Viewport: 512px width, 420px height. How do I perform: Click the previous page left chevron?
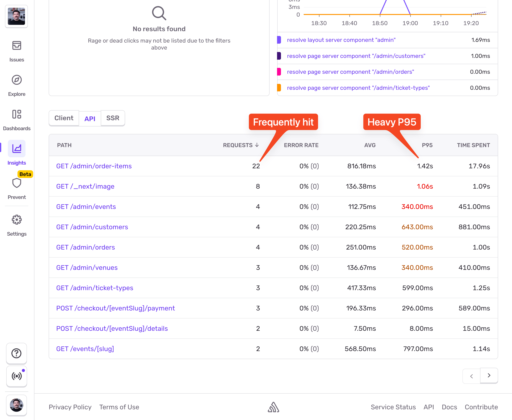[x=471, y=376]
